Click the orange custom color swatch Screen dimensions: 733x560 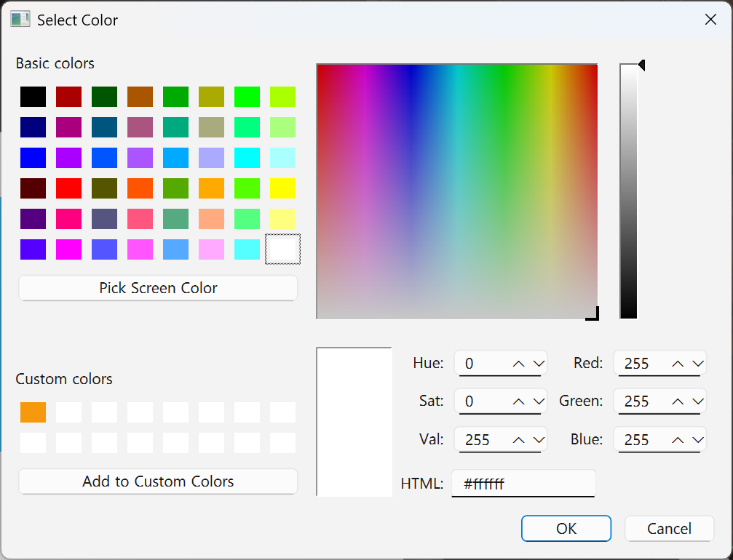tap(33, 412)
